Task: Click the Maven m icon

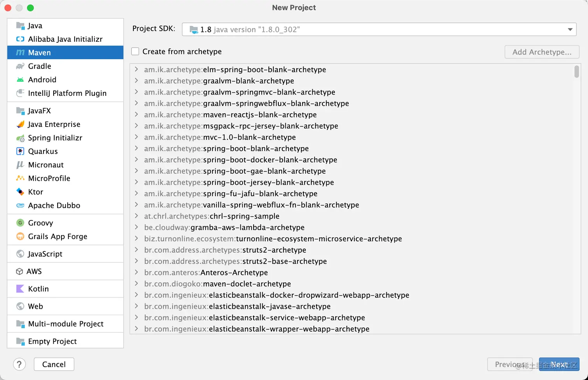Action: click(20, 53)
